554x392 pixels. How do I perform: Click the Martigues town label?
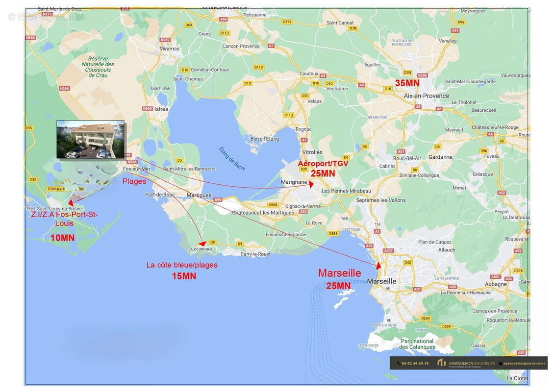tap(199, 195)
